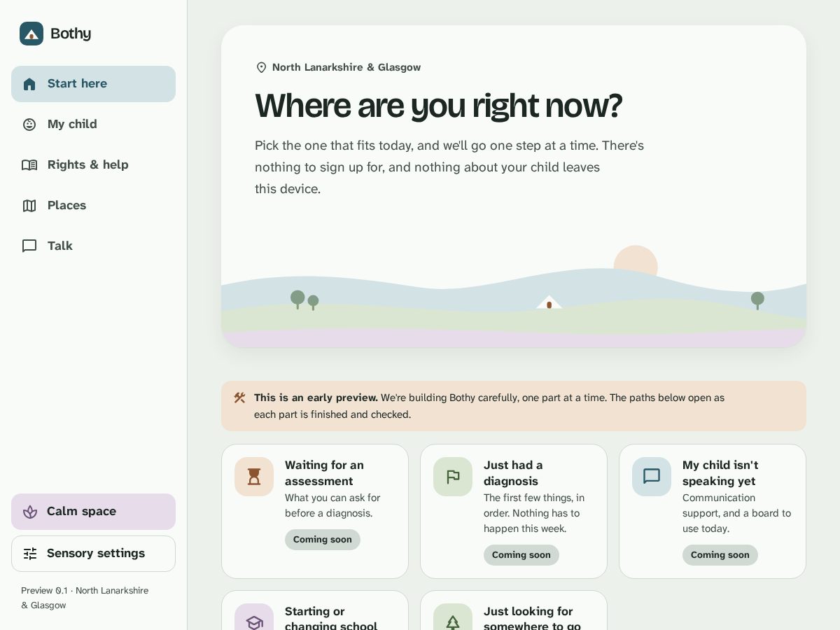Open the Calm space
The height and width of the screenshot is (630, 840).
93,512
